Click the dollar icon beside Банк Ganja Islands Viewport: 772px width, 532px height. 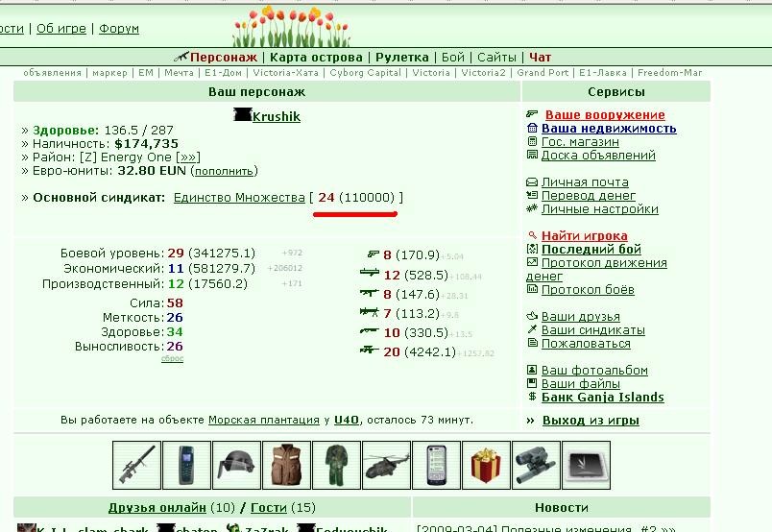532,396
